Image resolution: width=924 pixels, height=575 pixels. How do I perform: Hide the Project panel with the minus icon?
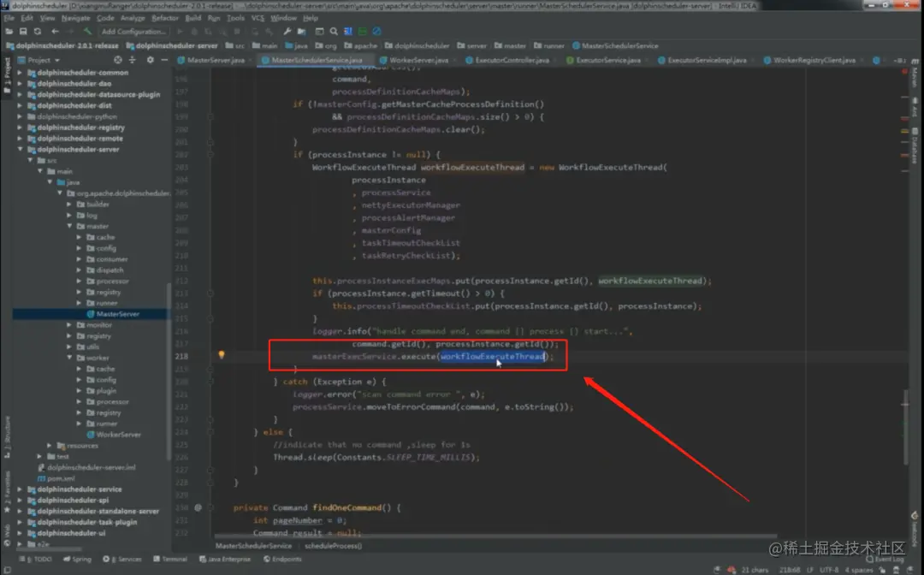(164, 60)
